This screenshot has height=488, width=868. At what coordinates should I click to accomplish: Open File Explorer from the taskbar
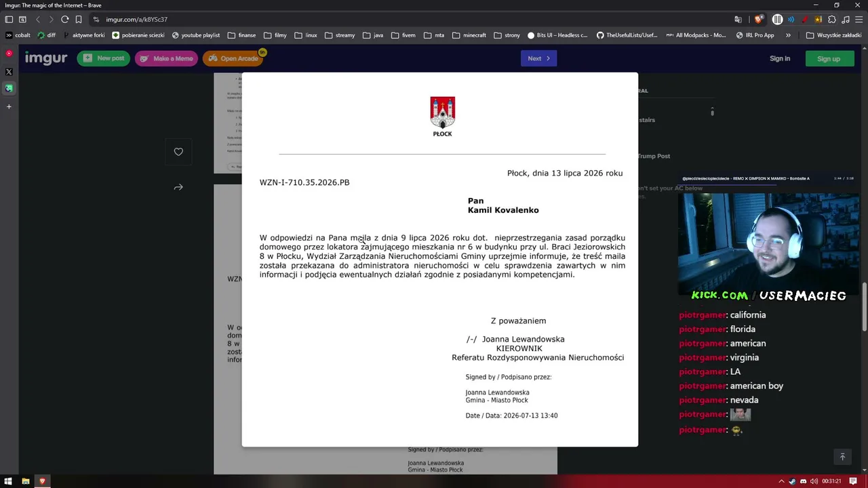25,481
